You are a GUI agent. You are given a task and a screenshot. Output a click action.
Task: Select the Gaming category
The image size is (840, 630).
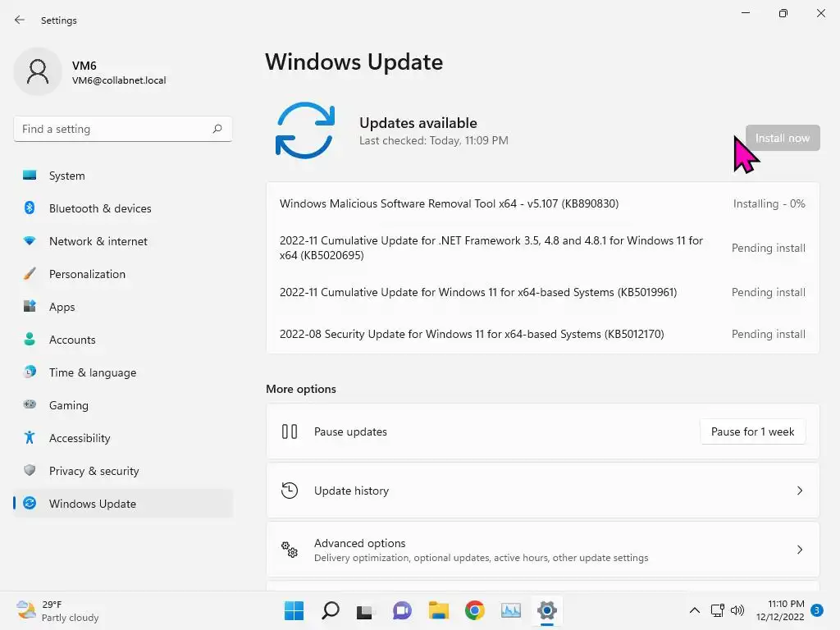pos(123,405)
